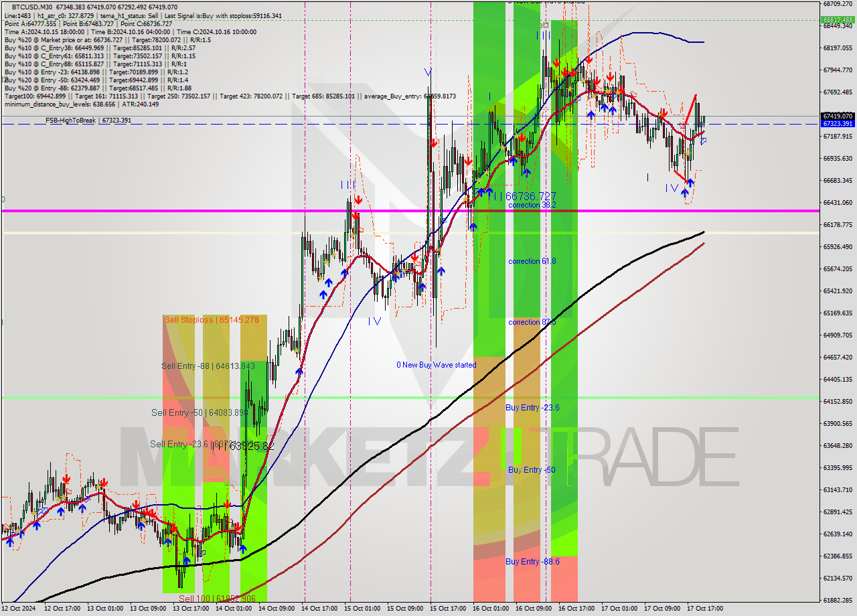This screenshot has width=857, height=616.
Task: Click the '12 Oct 2024' time-axis label
Action: (19, 609)
